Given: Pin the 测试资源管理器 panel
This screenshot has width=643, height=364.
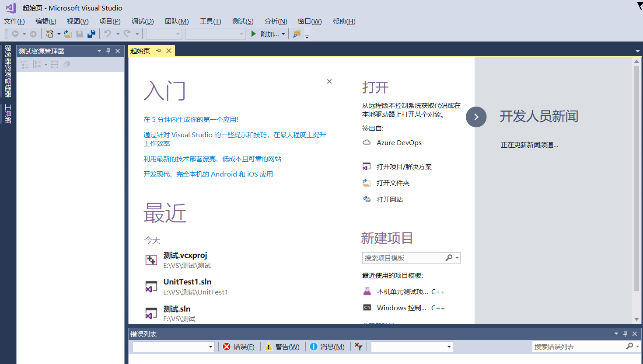Looking at the screenshot, I should coord(108,51).
